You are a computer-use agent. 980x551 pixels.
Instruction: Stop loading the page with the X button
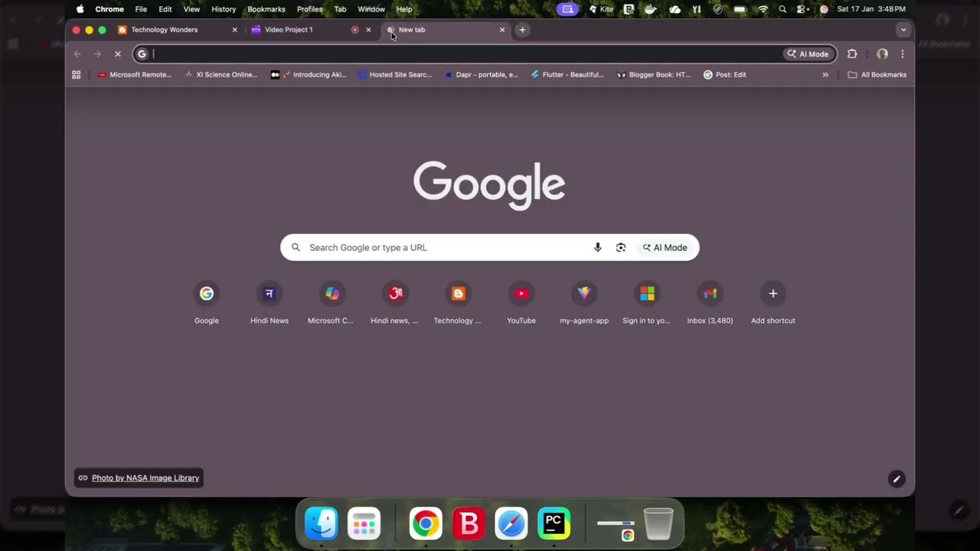point(117,54)
